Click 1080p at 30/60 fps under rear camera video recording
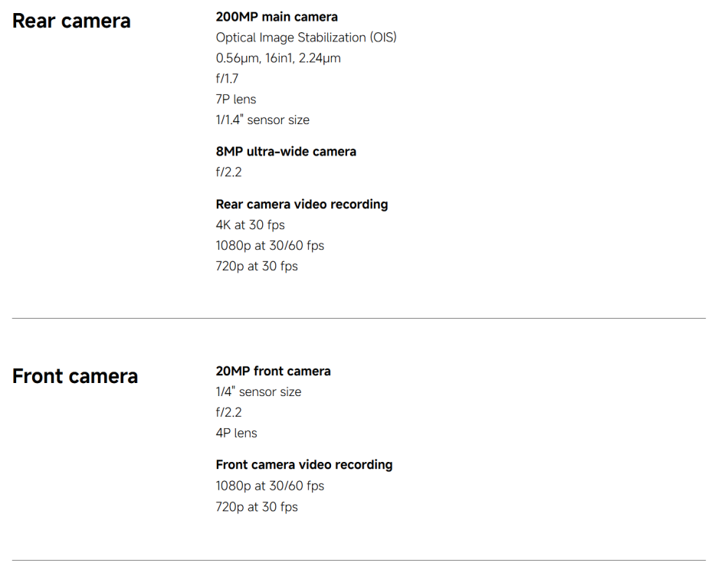 click(x=270, y=246)
